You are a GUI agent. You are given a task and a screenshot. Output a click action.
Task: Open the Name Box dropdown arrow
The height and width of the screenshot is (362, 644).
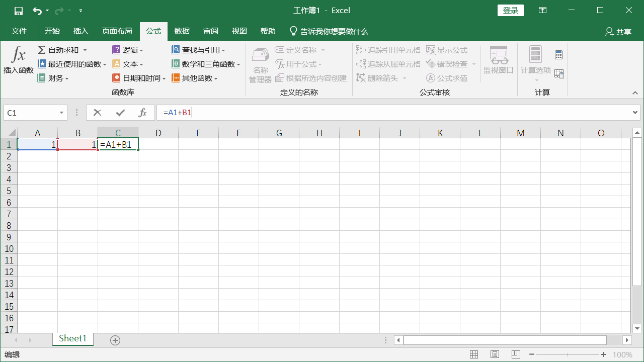[62, 113]
